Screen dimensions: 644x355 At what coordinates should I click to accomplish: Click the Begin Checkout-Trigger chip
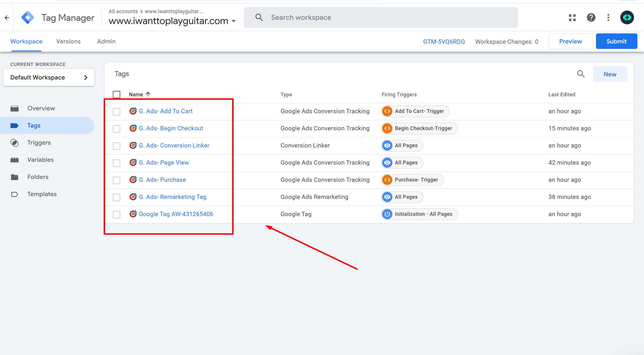[419, 128]
